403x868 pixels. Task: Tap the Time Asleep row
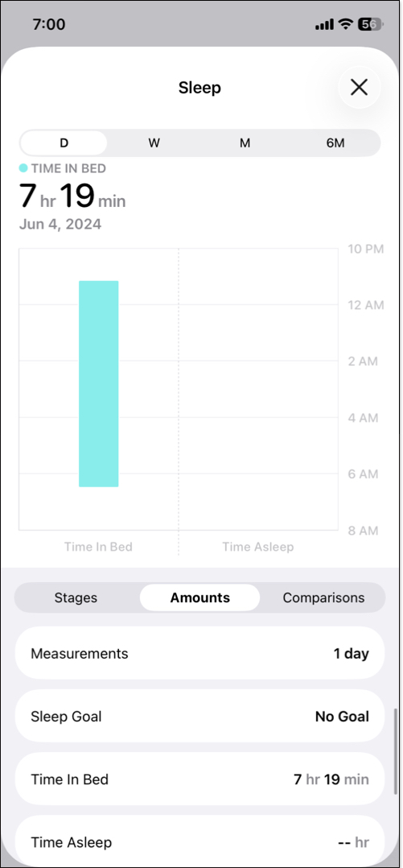coord(199,841)
